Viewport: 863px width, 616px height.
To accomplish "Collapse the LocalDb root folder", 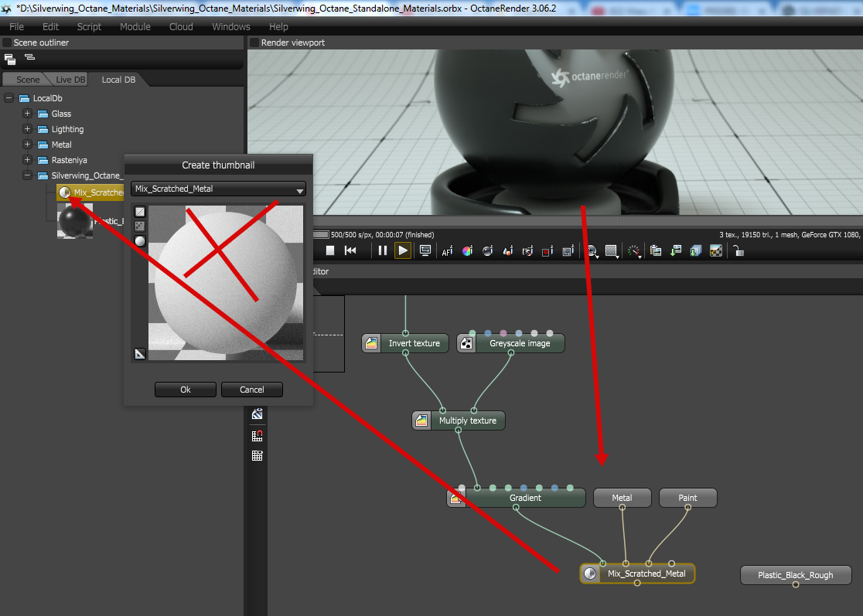I will pyautogui.click(x=9, y=98).
